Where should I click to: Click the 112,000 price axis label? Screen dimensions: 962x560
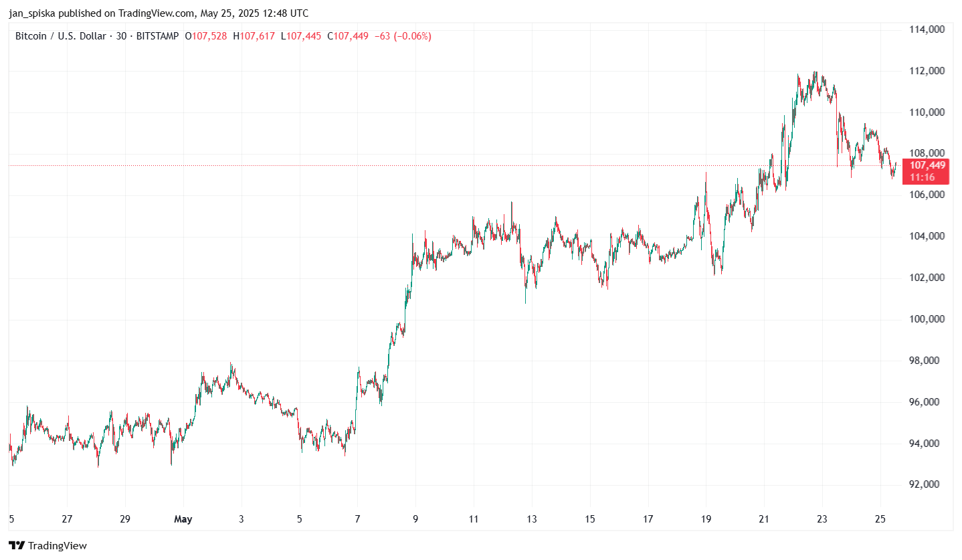[927, 71]
